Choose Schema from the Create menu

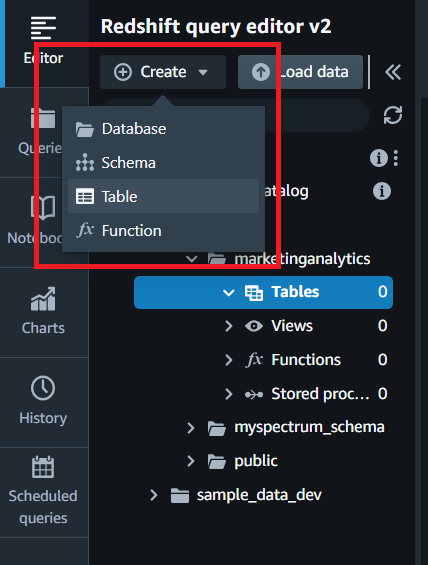164,163
